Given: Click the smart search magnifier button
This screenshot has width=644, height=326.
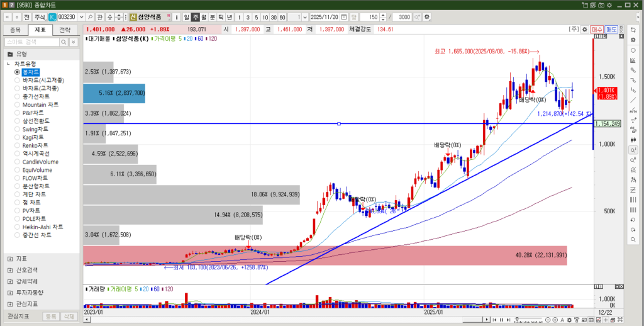Looking at the screenshot, I should click(64, 42).
